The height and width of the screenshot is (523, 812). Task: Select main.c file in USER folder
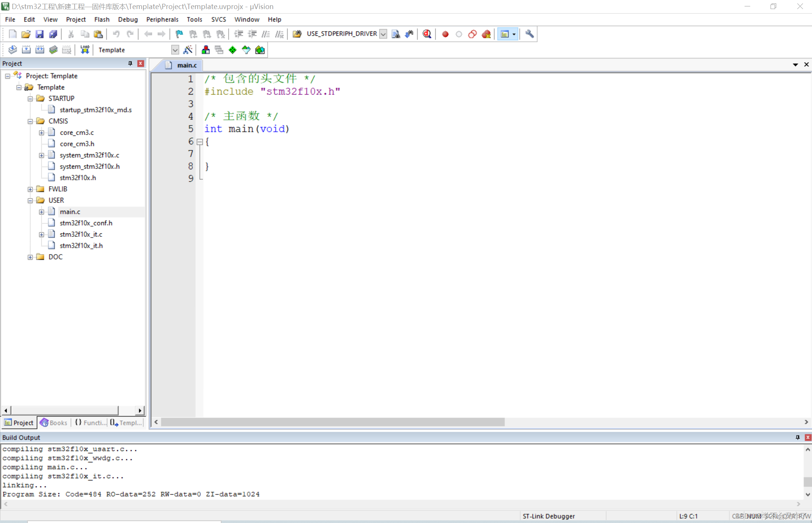click(69, 212)
